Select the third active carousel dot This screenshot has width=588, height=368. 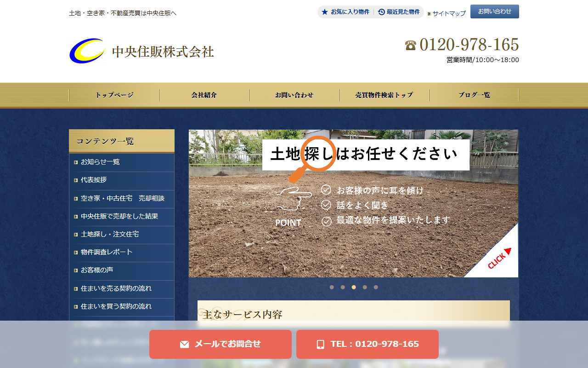(x=354, y=287)
